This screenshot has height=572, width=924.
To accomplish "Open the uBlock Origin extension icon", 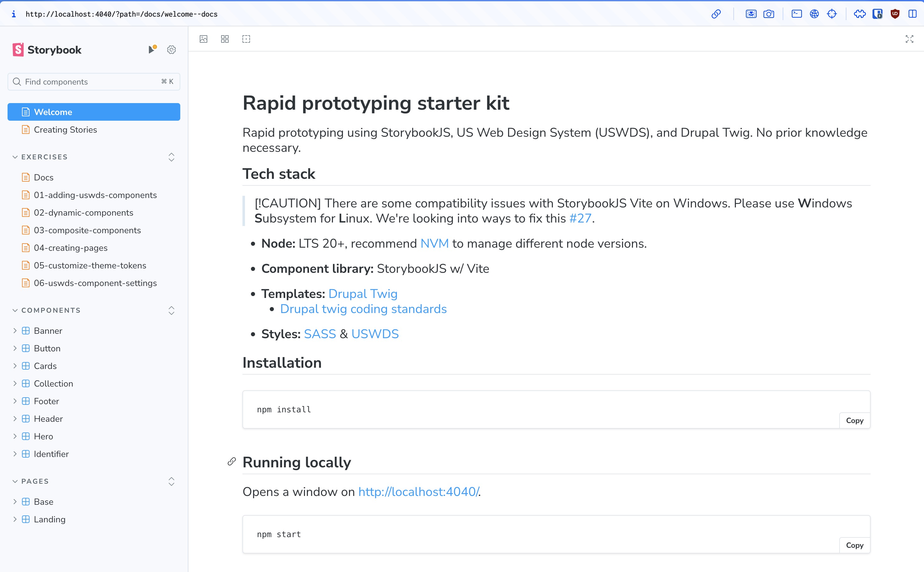I will tap(895, 14).
